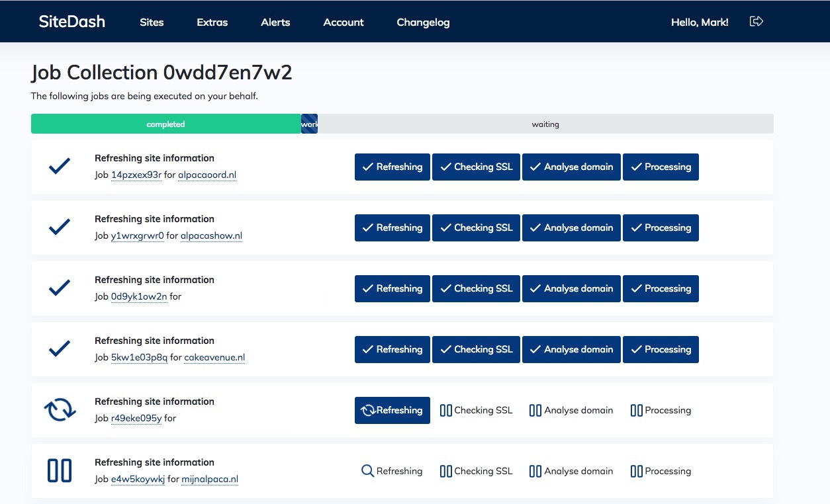
Task: Open the Sites menu
Action: (152, 22)
